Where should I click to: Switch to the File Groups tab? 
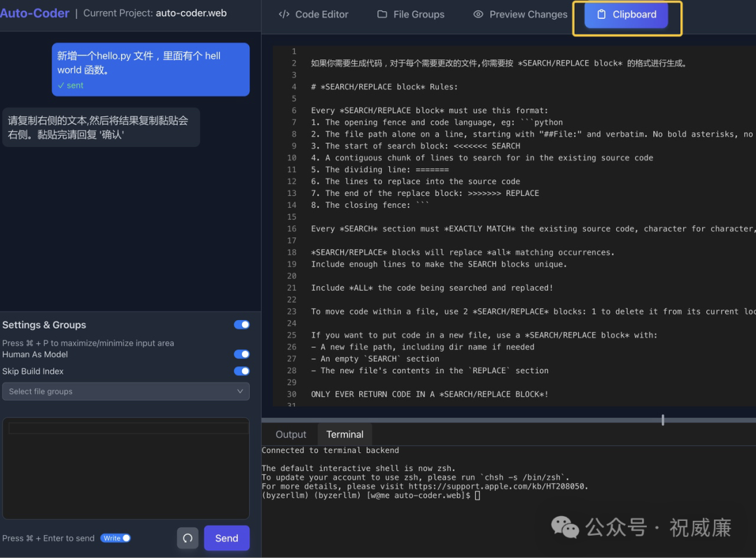410,15
